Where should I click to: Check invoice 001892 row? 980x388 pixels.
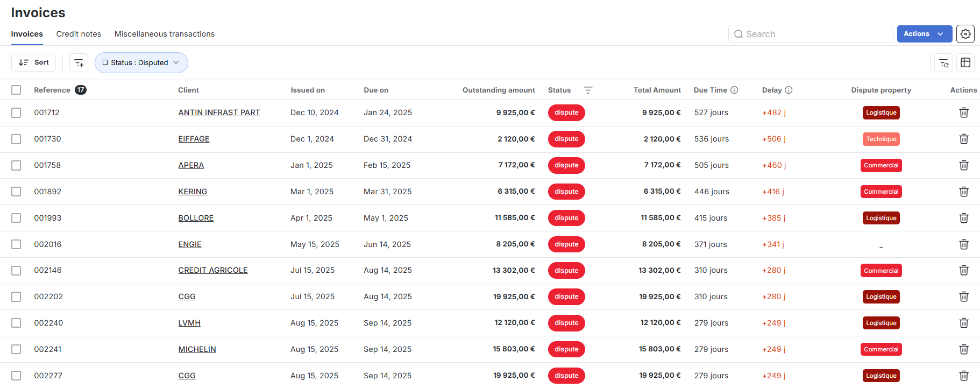coord(16,192)
